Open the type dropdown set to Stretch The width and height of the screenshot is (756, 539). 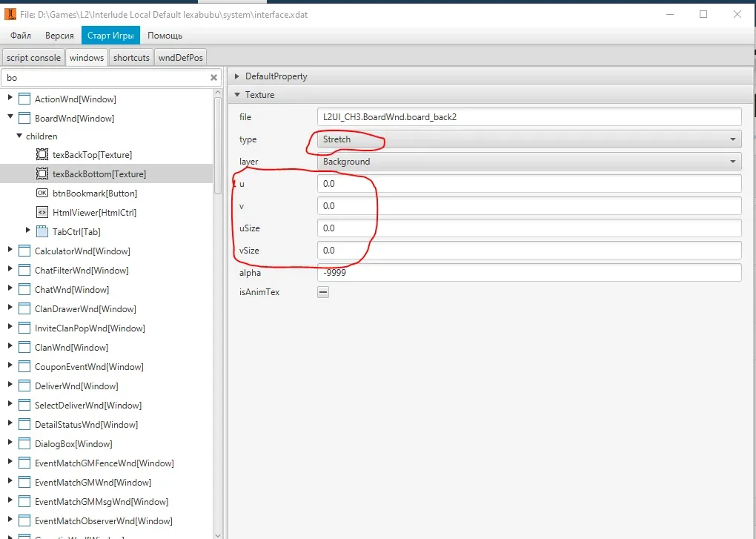[529, 139]
